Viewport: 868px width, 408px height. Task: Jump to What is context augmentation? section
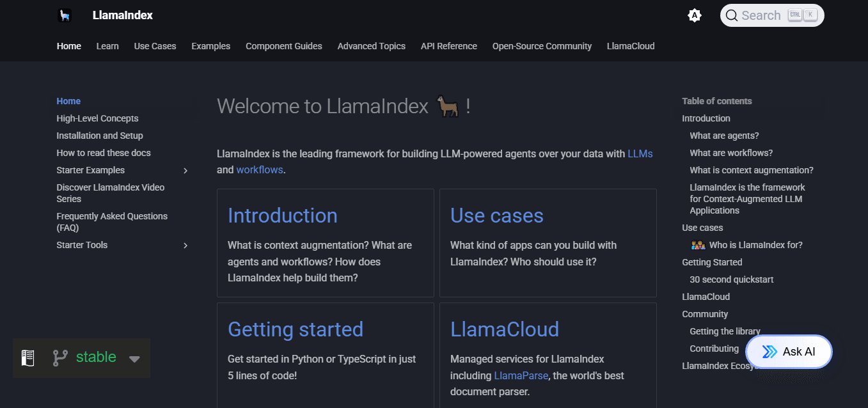(752, 170)
